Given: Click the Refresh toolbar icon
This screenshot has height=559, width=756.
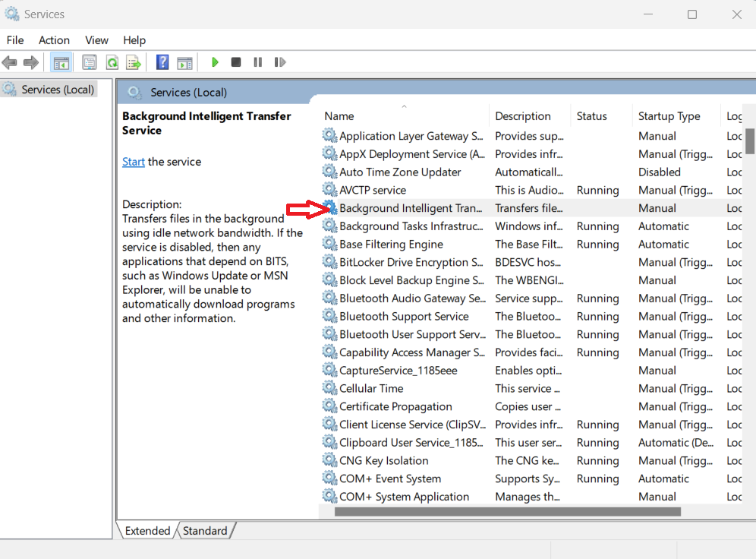Looking at the screenshot, I should tap(112, 62).
